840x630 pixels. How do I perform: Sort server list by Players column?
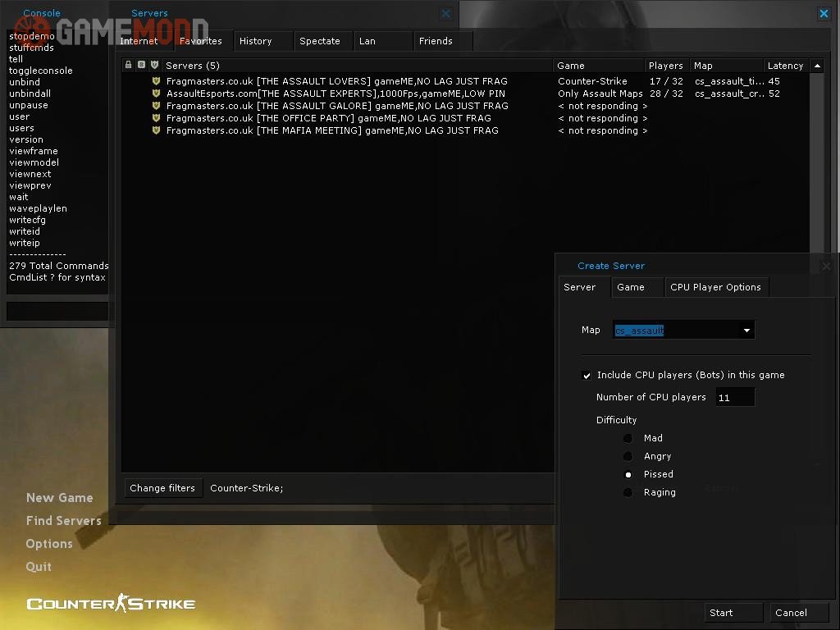click(x=665, y=66)
